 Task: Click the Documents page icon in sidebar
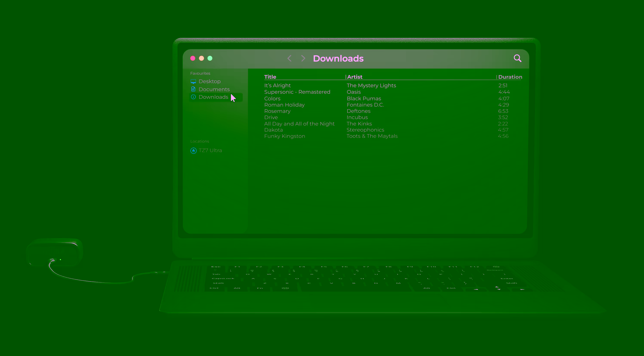pyautogui.click(x=193, y=89)
